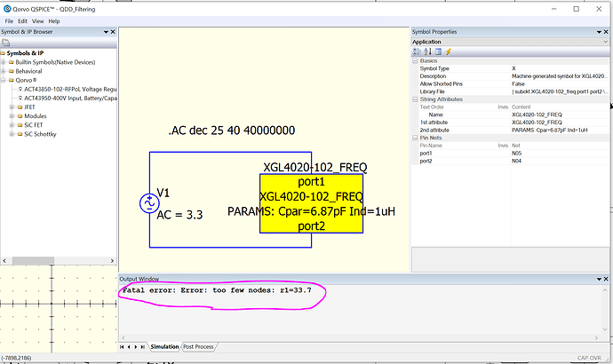The height and width of the screenshot is (364, 613).
Task: Open the View menu
Action: 38,21
